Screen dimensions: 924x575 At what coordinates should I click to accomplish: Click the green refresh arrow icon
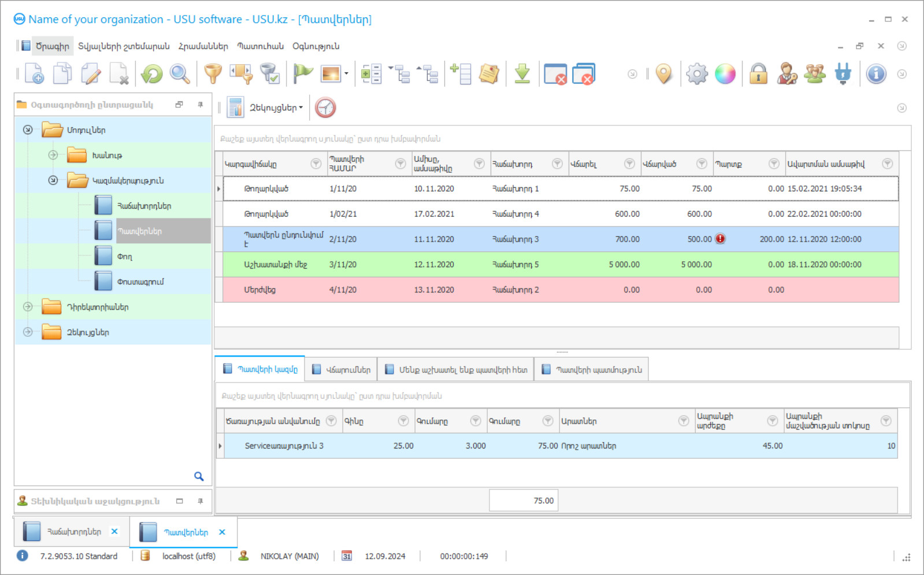[x=152, y=74]
